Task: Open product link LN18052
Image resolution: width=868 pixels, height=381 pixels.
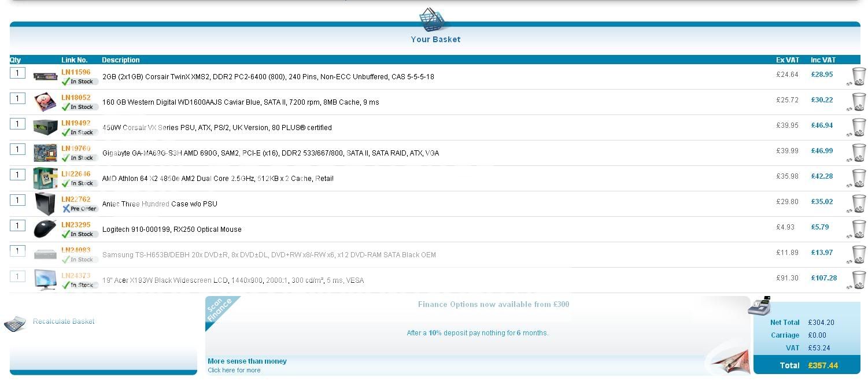Action: (76, 98)
